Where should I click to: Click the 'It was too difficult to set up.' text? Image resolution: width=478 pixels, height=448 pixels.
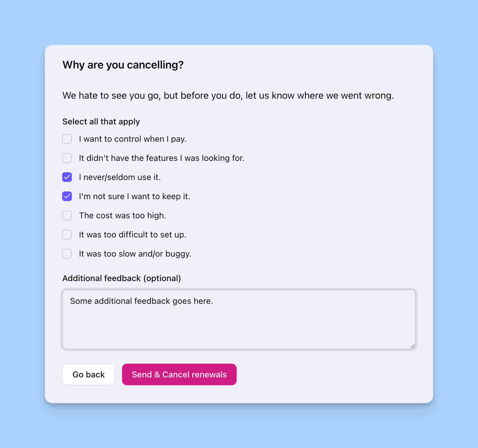tap(132, 235)
